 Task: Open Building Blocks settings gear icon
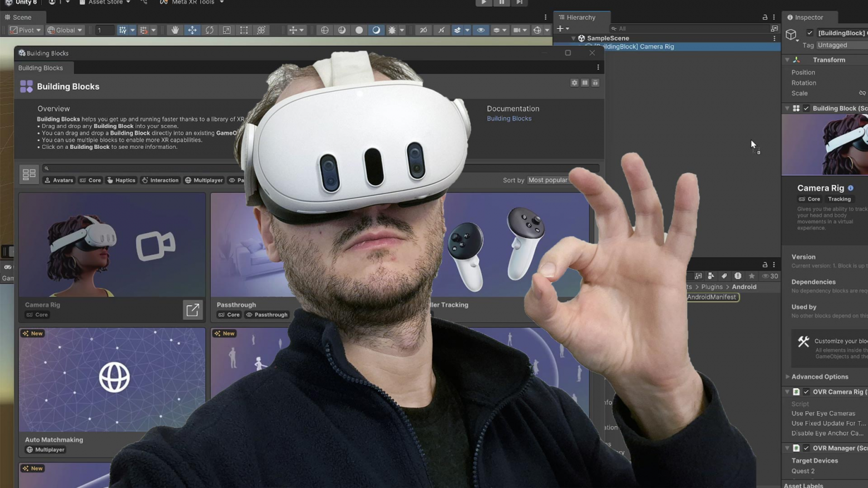(574, 83)
